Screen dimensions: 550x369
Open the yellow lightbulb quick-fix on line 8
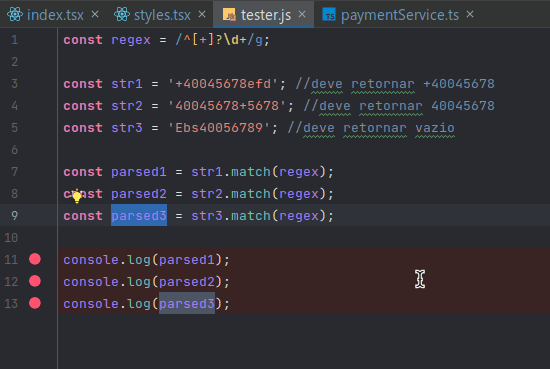coord(77,196)
